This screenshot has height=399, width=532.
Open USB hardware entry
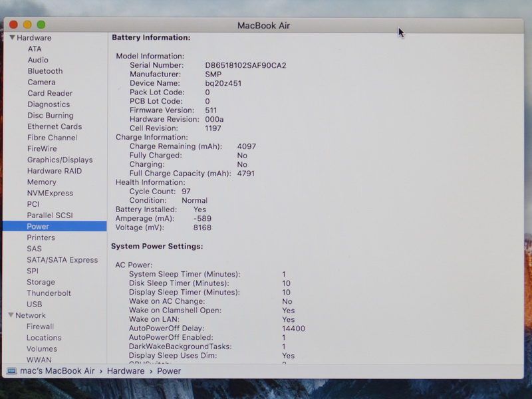pyautogui.click(x=35, y=305)
